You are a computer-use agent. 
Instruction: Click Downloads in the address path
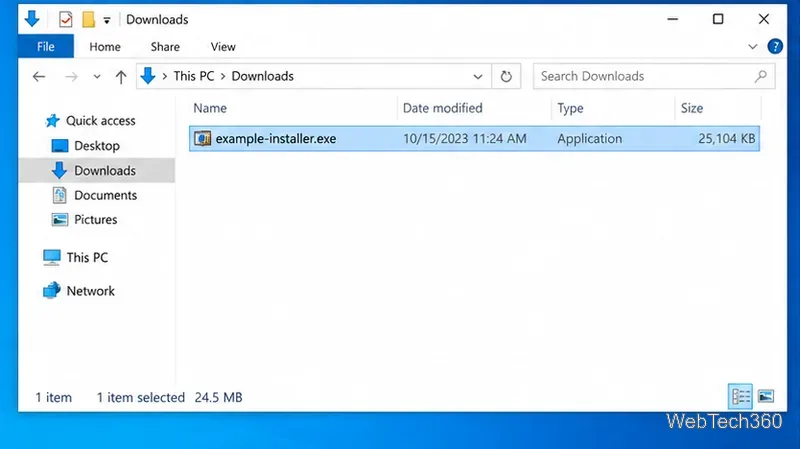click(263, 76)
